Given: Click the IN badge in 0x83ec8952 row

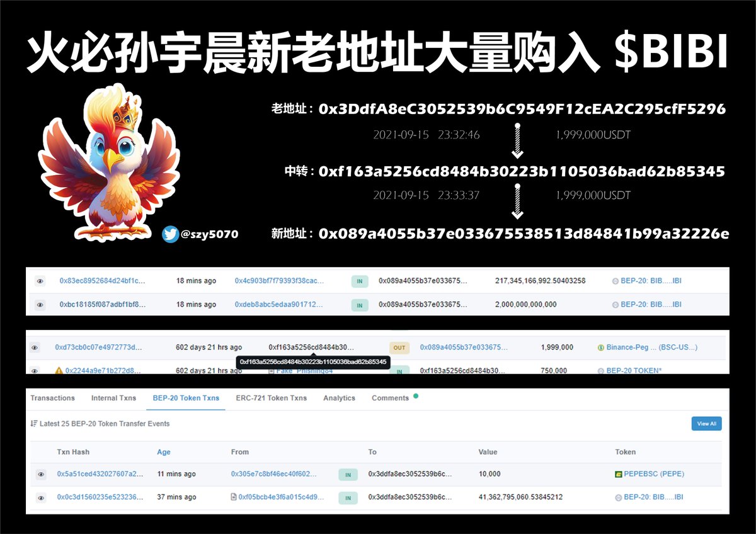Looking at the screenshot, I should tap(359, 281).
